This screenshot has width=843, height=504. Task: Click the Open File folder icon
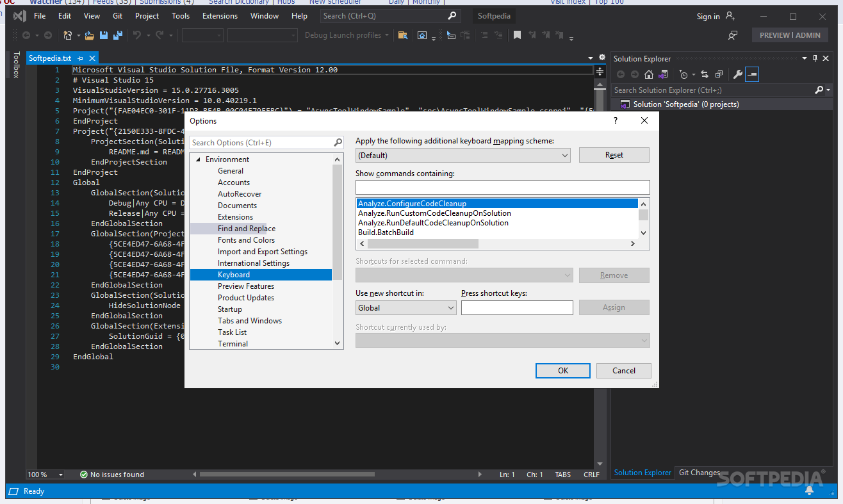[x=90, y=35]
